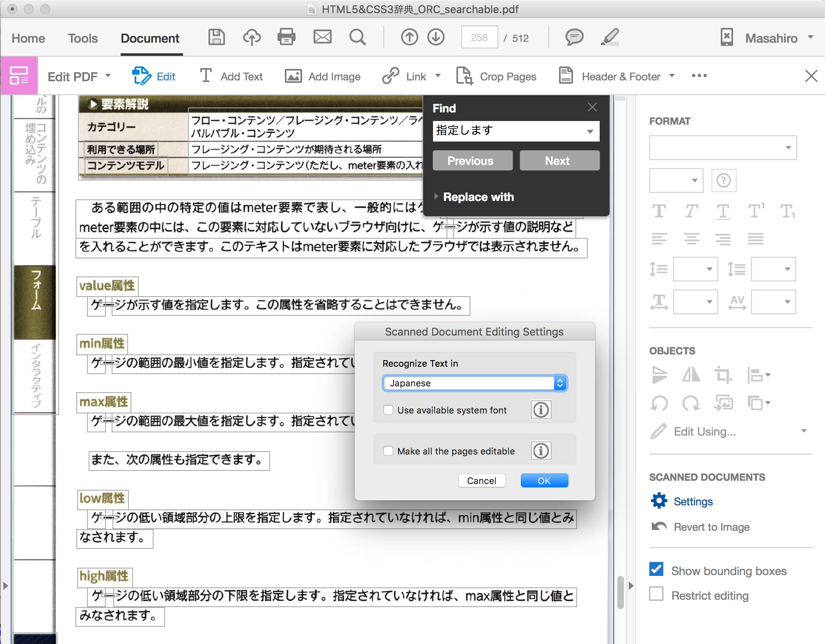The height and width of the screenshot is (644, 825).
Task: Click the Save file icon
Action: (x=216, y=37)
